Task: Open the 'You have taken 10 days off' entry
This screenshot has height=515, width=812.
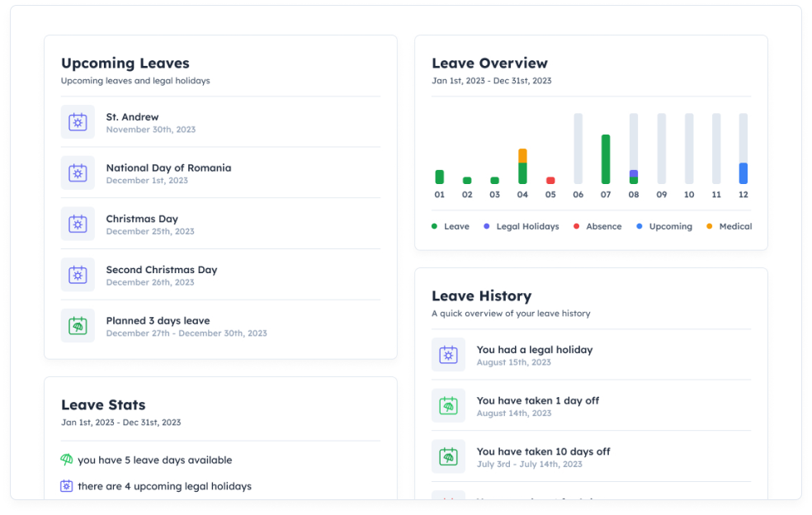Action: [543, 451]
